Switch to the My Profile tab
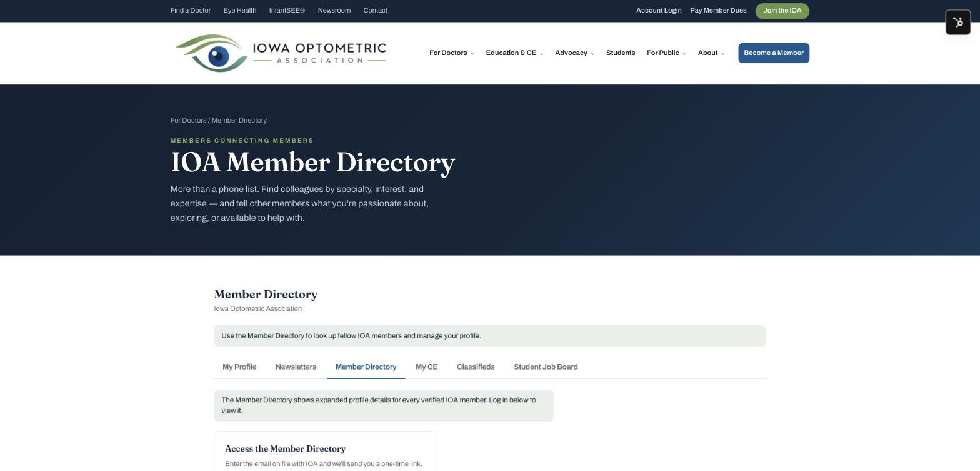 tap(239, 367)
